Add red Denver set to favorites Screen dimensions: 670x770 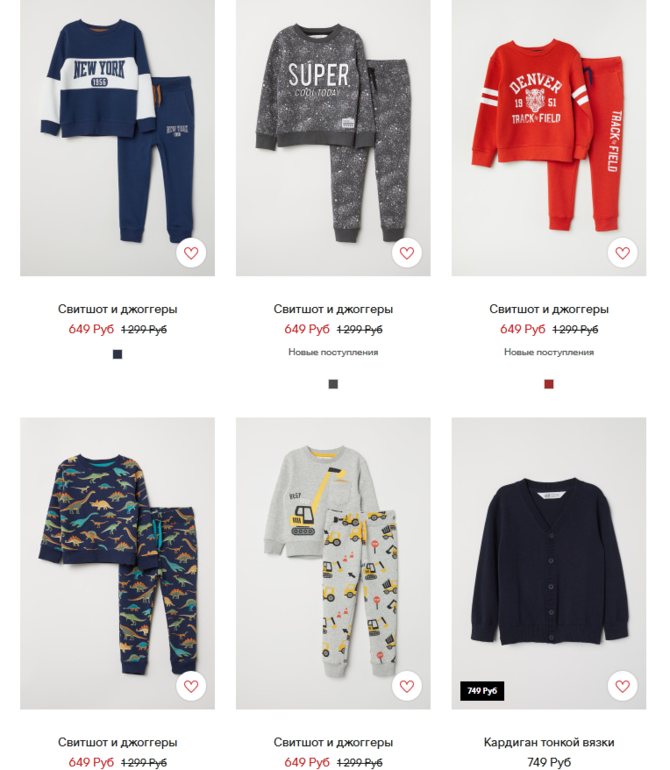pyautogui.click(x=622, y=253)
